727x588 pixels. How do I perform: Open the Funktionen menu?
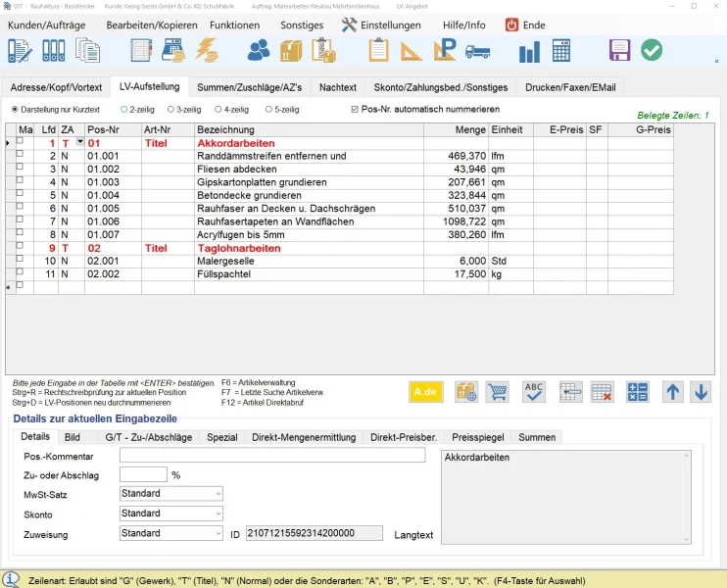tap(235, 24)
